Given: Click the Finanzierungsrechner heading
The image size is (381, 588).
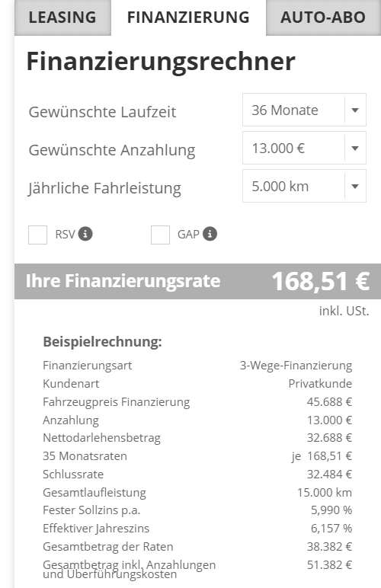Looking at the screenshot, I should (x=161, y=62).
